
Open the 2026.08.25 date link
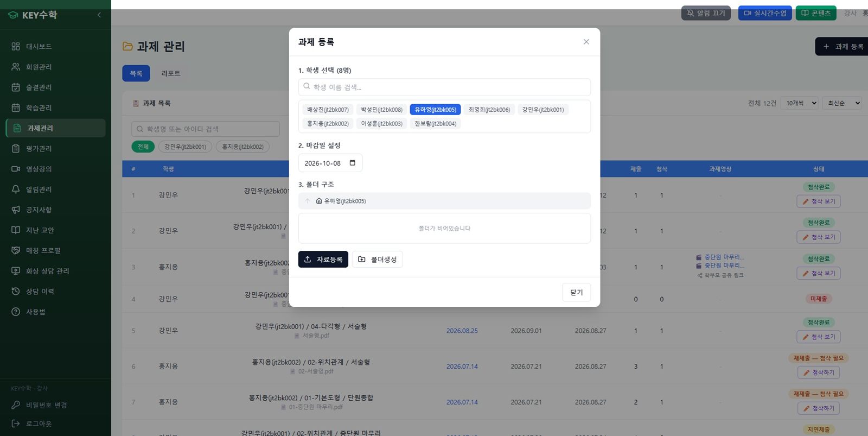pyautogui.click(x=462, y=331)
